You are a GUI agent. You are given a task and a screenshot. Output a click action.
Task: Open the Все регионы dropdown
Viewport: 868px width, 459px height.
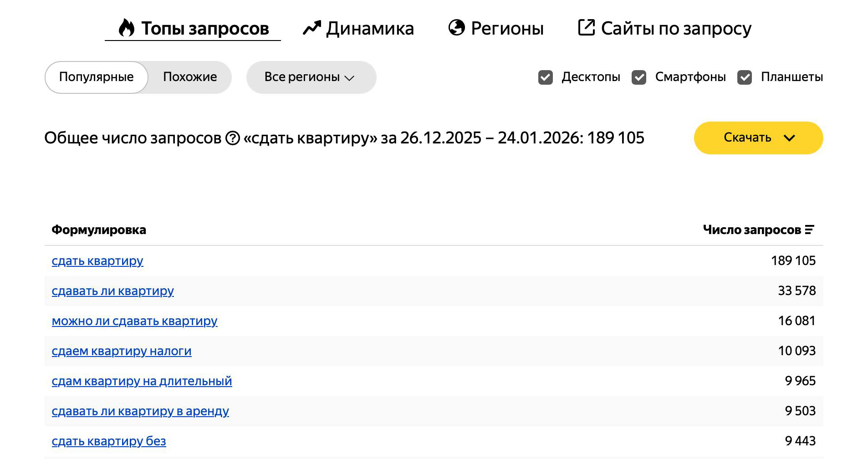click(311, 77)
